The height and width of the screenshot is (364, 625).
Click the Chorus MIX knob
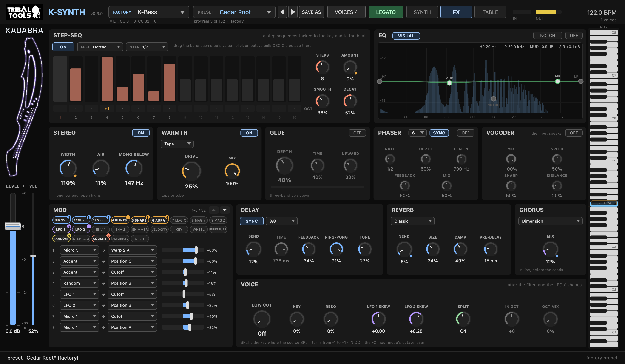tap(550, 249)
